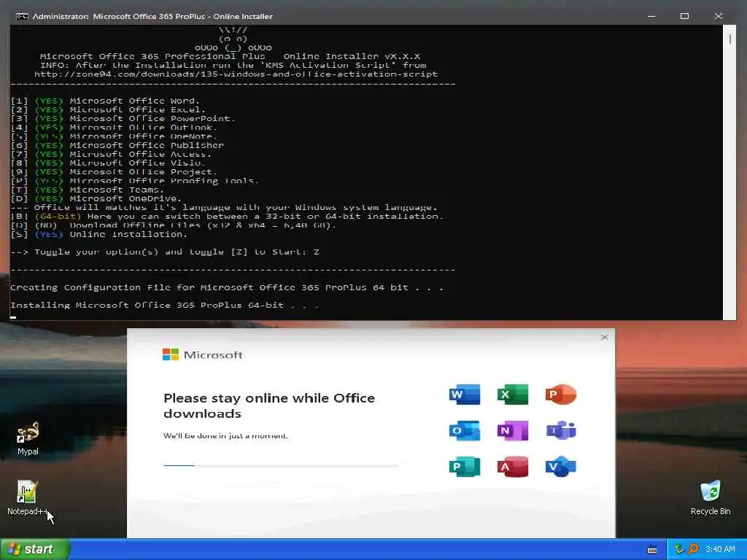Open the Windows start menu
Image resolution: width=747 pixels, height=560 pixels.
(x=35, y=549)
